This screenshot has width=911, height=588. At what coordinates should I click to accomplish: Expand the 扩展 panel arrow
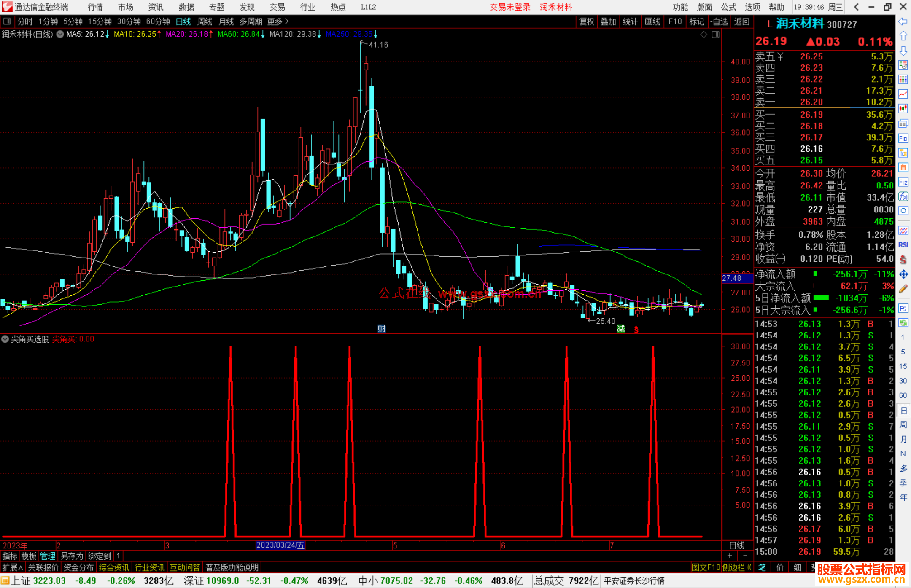13,567
